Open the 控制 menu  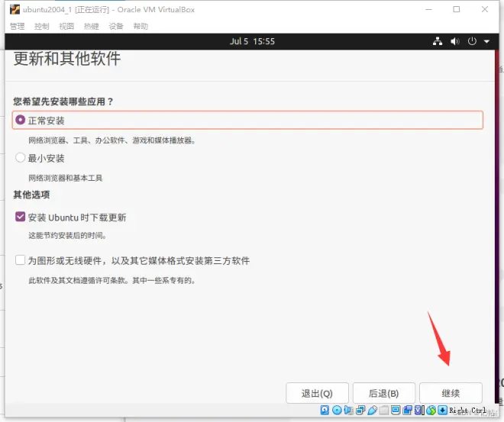42,27
